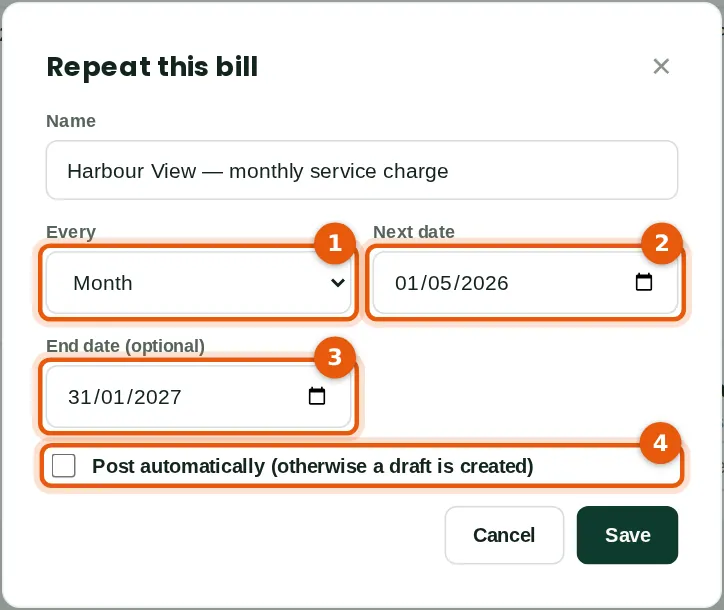Image resolution: width=724 pixels, height=610 pixels.
Task: Click the orange step badge 1
Action: [x=335, y=243]
